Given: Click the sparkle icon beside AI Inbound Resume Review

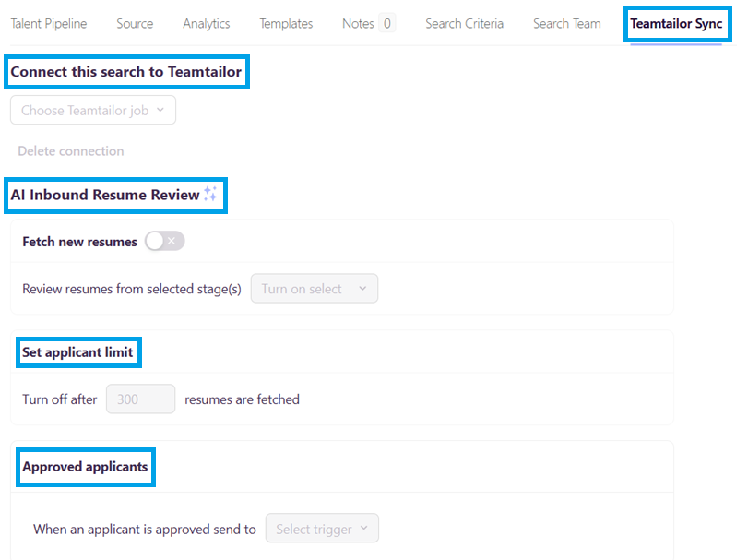Looking at the screenshot, I should (x=210, y=194).
